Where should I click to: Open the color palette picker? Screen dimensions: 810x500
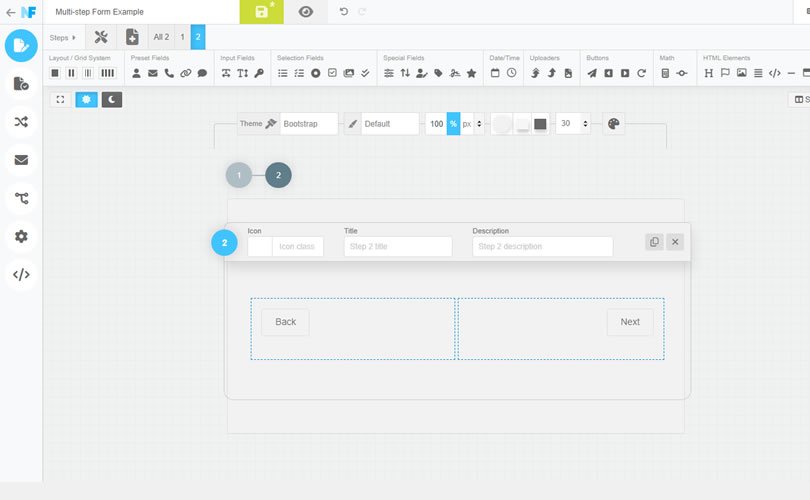614,124
